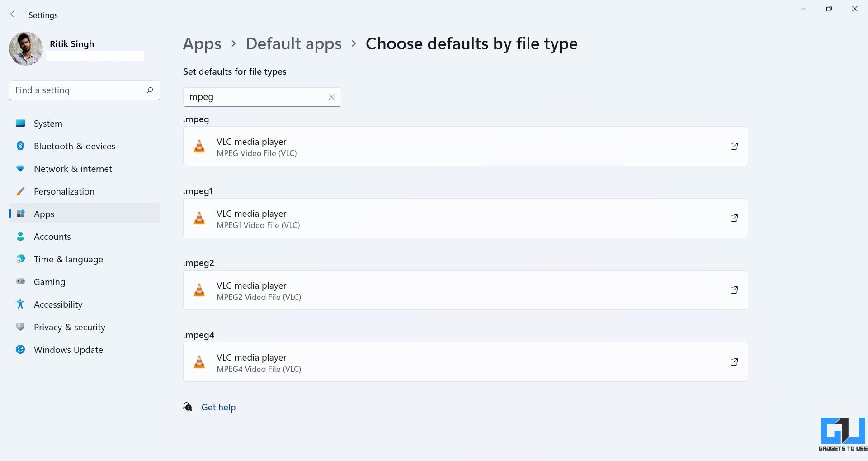868x461 pixels.
Task: Open System settings
Action: click(85, 124)
